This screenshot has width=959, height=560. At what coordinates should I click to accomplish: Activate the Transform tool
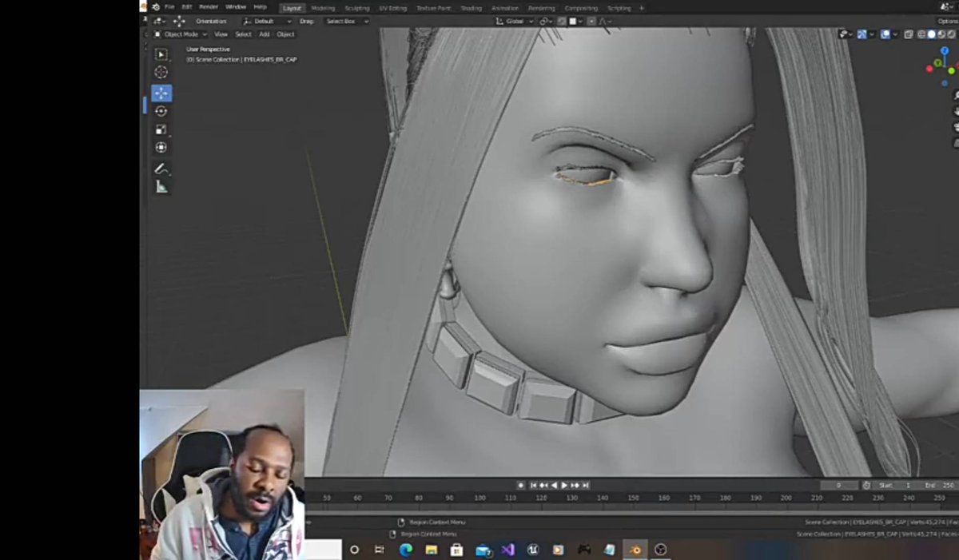pos(161,148)
